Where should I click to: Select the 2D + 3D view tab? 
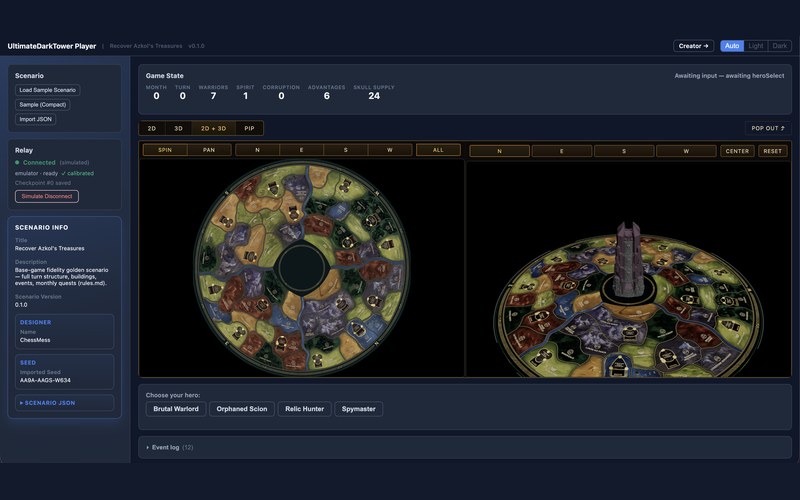pos(213,128)
